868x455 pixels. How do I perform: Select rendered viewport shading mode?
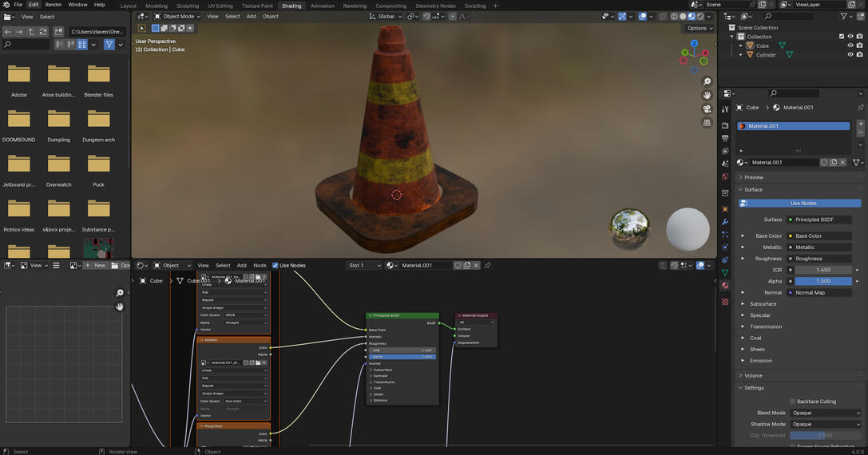[x=700, y=17]
